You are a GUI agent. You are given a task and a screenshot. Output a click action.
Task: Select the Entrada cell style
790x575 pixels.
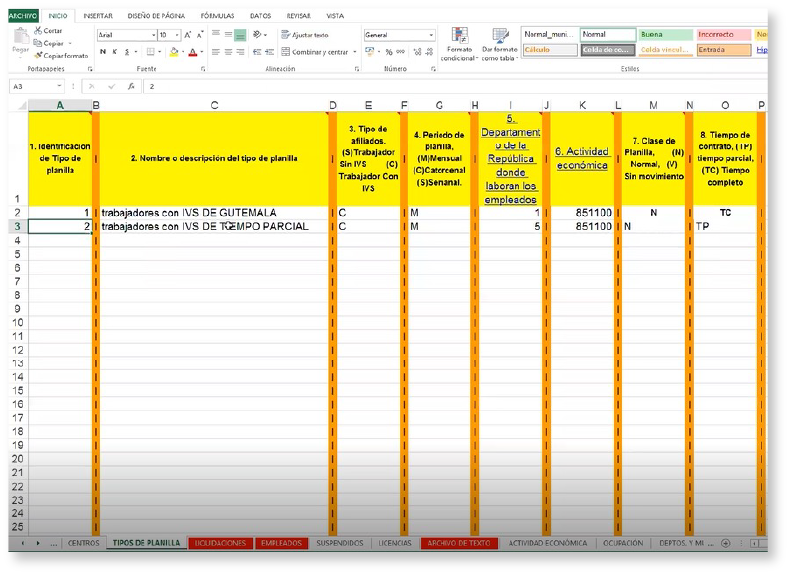pos(723,50)
